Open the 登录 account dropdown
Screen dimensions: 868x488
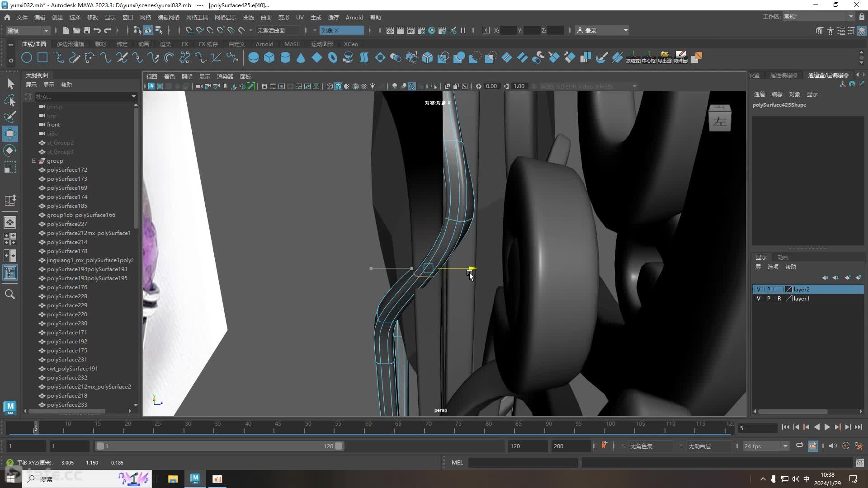pyautogui.click(x=603, y=30)
